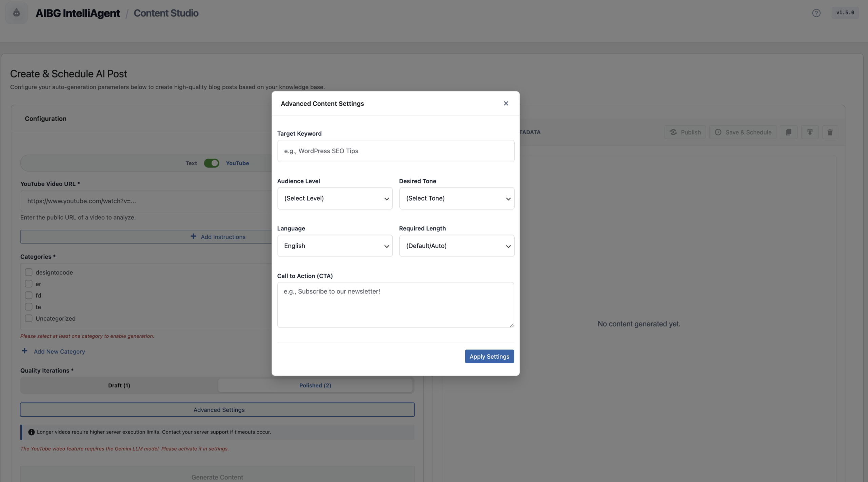
Task: Click the AIBG IntelliAgent robot logo
Action: click(16, 13)
